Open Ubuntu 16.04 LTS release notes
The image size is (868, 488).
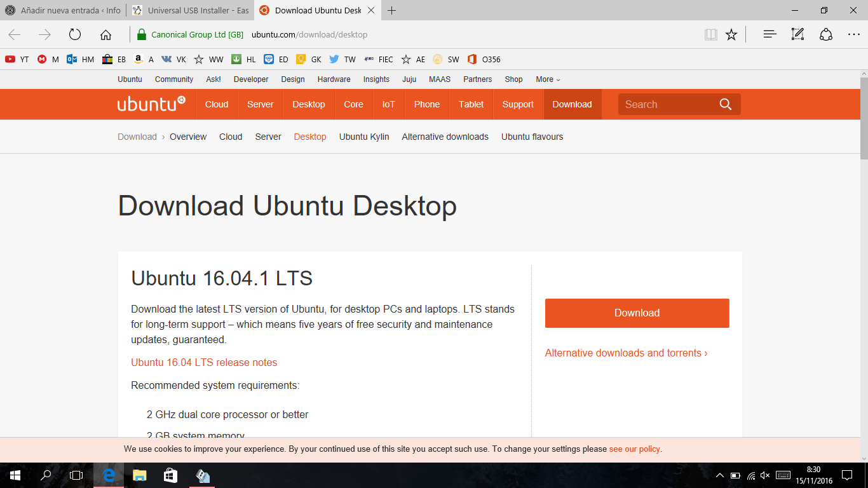tap(204, 362)
